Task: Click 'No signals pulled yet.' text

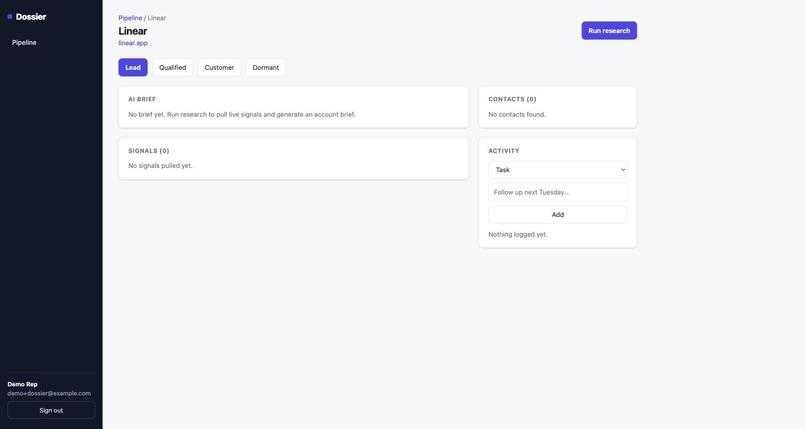Action: click(160, 166)
